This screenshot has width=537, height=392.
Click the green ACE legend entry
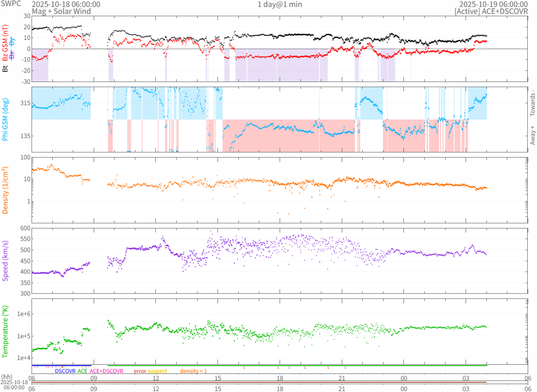[83, 371]
